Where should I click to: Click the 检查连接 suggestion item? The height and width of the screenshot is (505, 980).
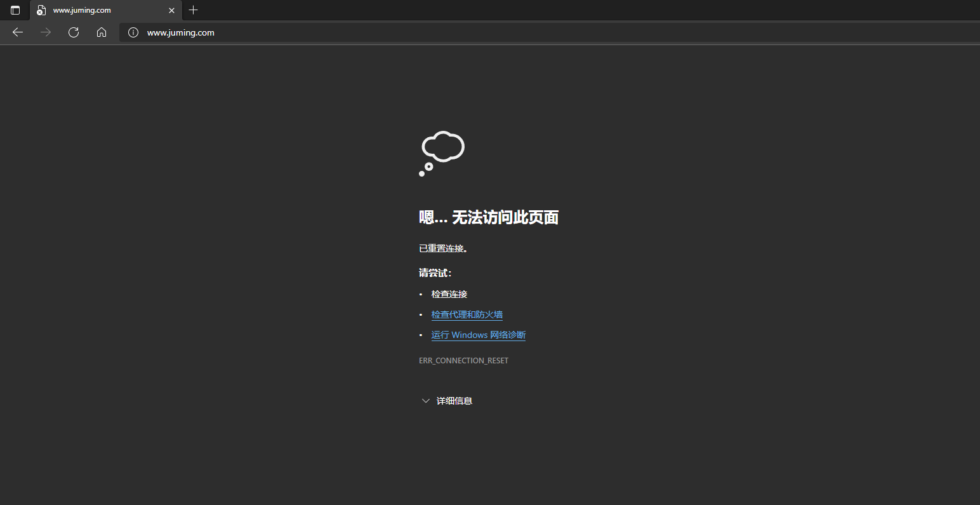[449, 293]
